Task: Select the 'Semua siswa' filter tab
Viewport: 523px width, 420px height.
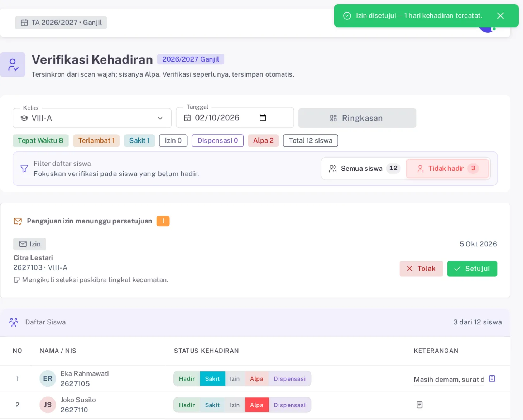Action: tap(364, 169)
